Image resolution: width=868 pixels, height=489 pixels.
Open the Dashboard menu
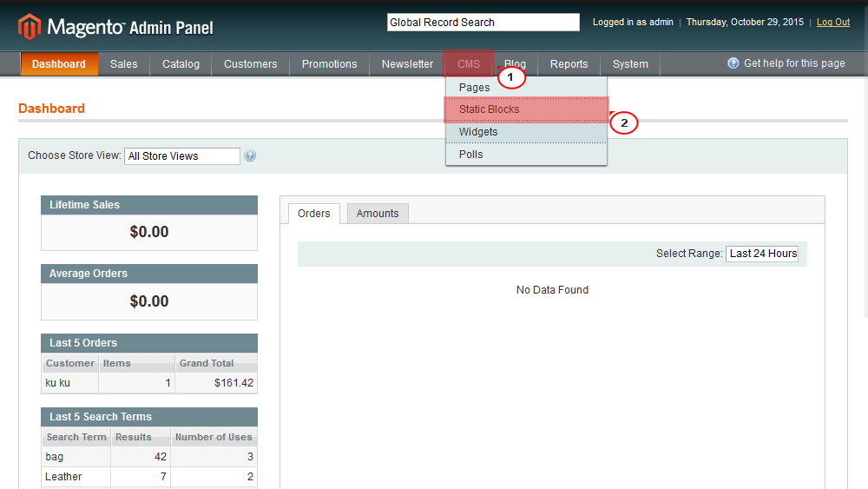(59, 64)
